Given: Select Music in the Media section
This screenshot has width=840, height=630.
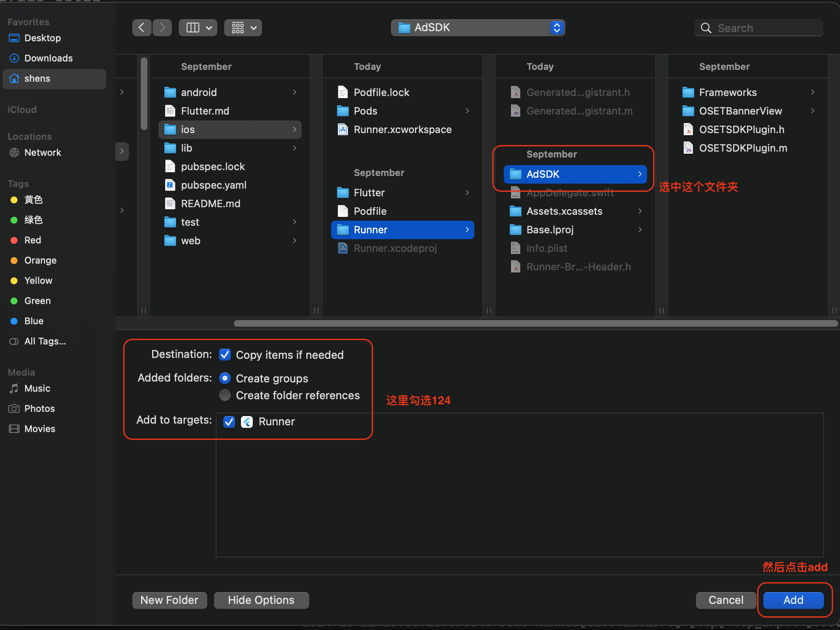Looking at the screenshot, I should point(37,388).
